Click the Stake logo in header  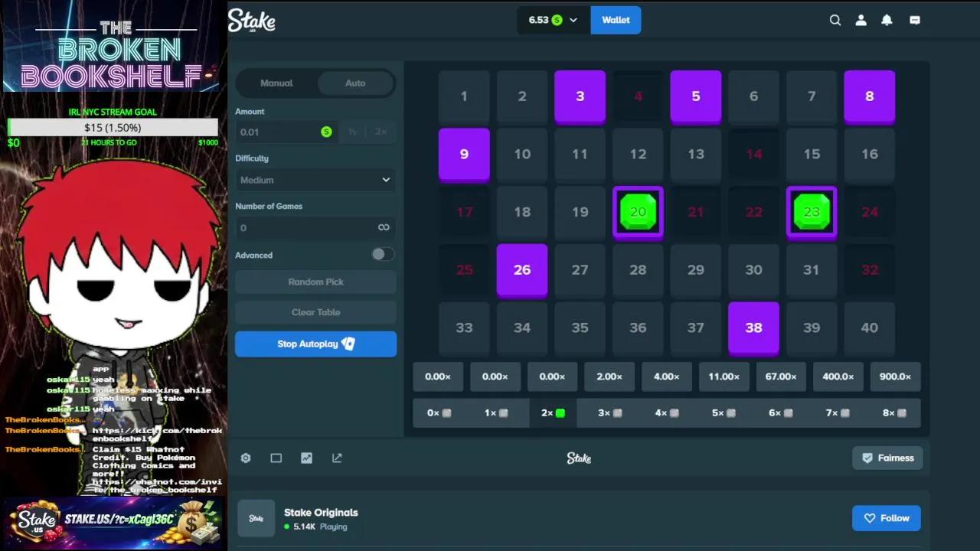click(251, 21)
